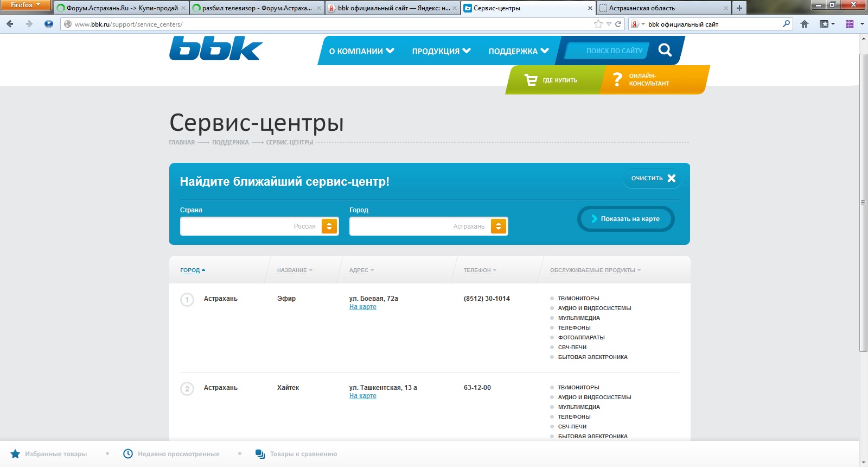Sort the table by Адрес column
The height and width of the screenshot is (467, 868).
tap(361, 270)
